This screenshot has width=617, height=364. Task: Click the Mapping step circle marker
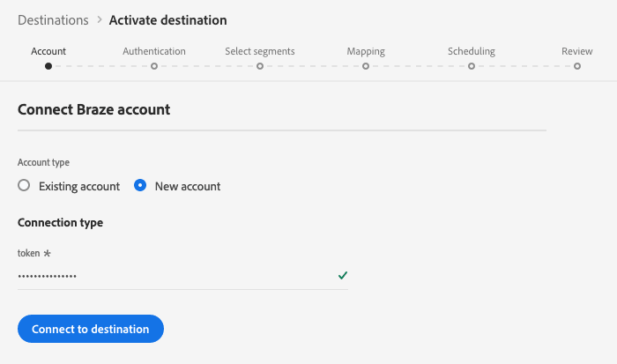(x=366, y=65)
